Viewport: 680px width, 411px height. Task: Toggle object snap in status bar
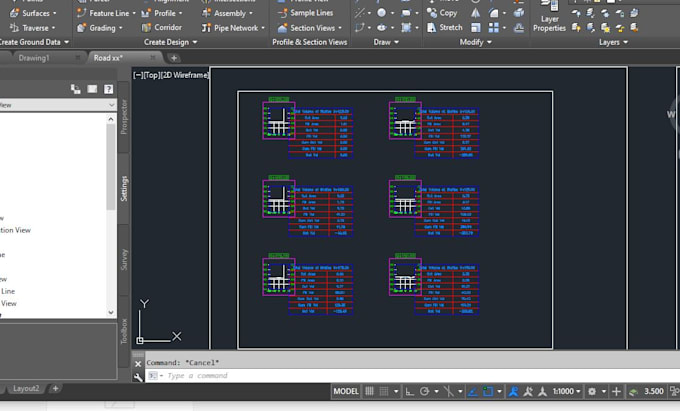click(x=488, y=391)
